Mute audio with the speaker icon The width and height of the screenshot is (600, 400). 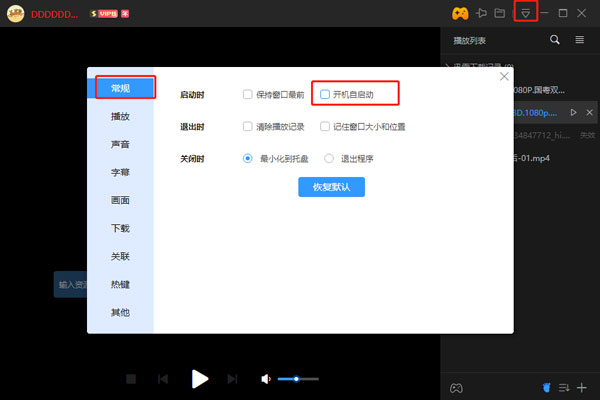coord(266,379)
